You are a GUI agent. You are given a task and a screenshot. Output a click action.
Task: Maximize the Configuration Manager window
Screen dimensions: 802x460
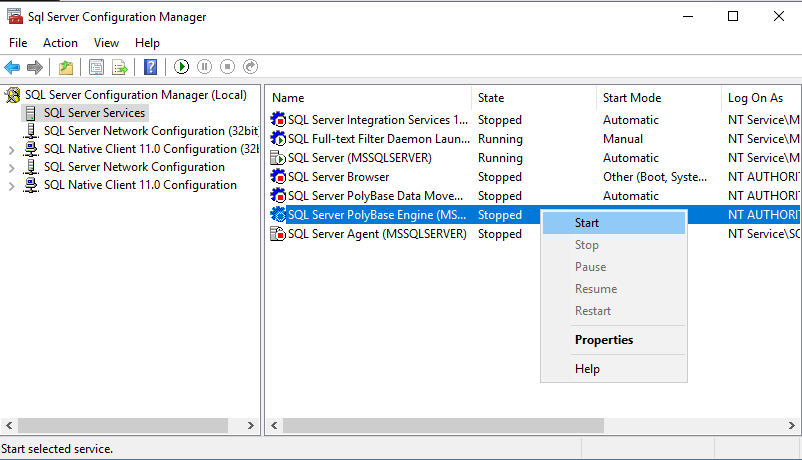click(x=733, y=16)
